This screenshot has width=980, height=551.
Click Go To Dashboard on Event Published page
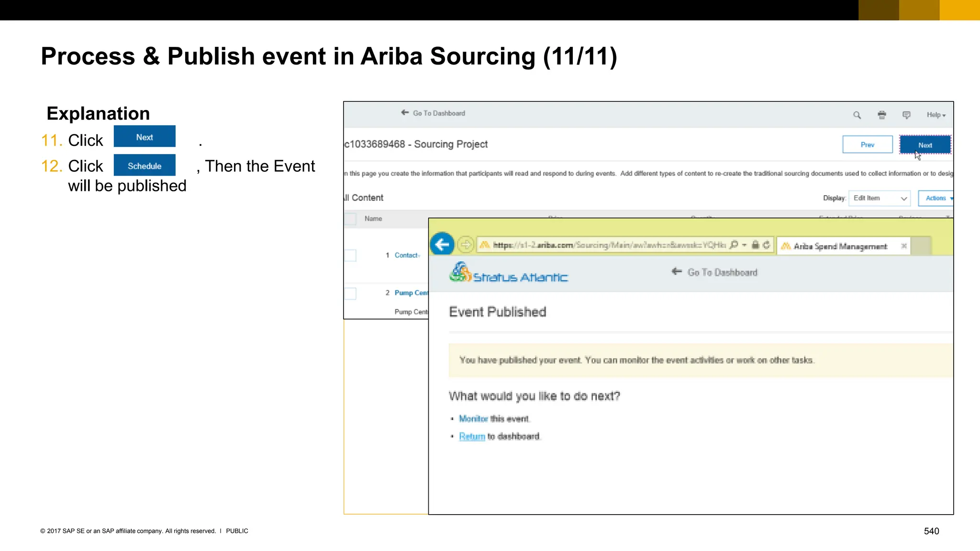[715, 272]
